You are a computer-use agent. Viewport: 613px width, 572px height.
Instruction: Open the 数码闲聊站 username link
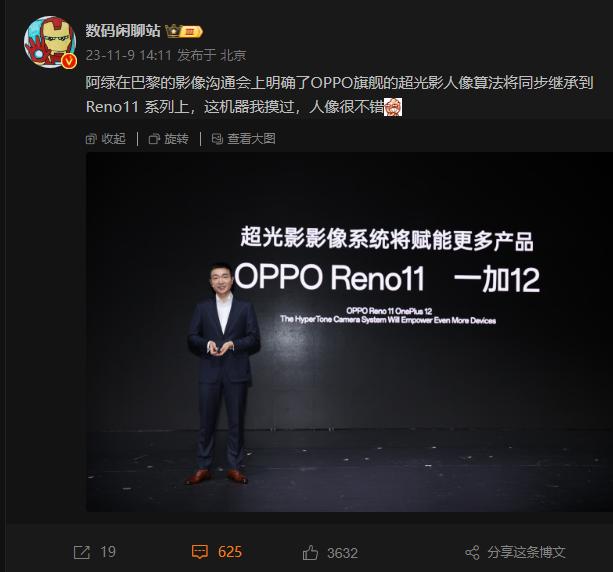coord(123,30)
